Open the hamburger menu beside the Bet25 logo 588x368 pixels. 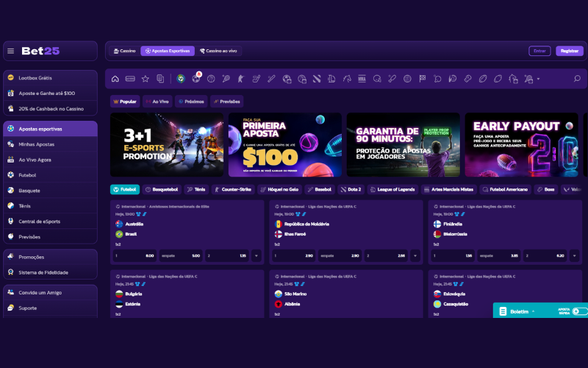tap(10, 51)
